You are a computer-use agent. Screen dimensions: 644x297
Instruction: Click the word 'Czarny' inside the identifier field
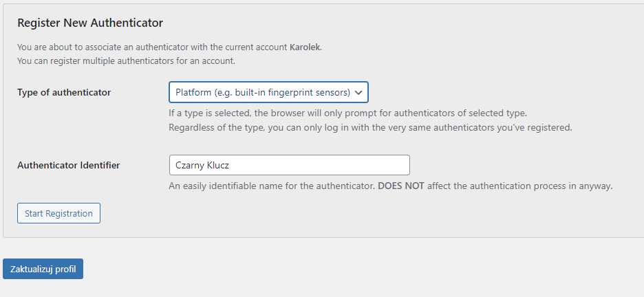click(187, 165)
